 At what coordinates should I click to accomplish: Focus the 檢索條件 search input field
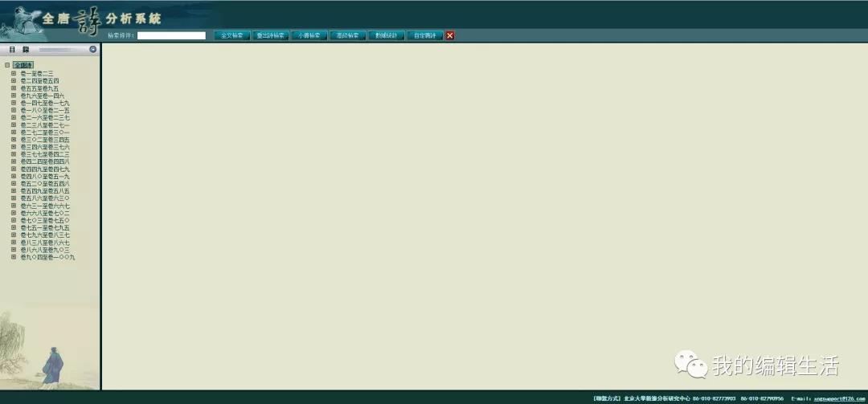[x=172, y=35]
